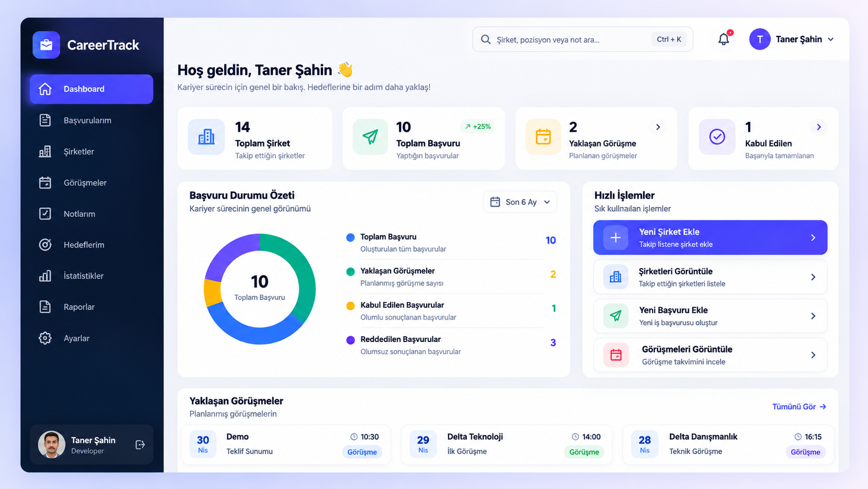Click the CareerTrack briefcase logo icon
The image size is (868, 489).
pos(46,45)
